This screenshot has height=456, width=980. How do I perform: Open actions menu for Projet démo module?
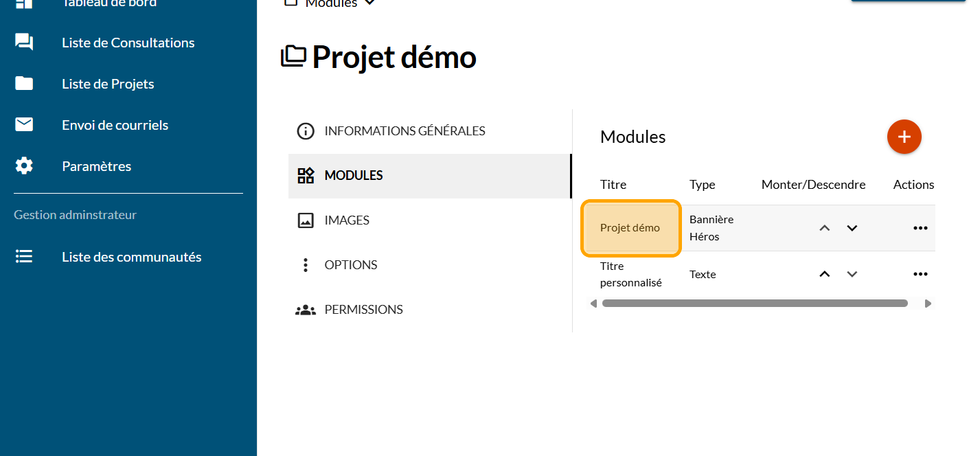(x=920, y=228)
